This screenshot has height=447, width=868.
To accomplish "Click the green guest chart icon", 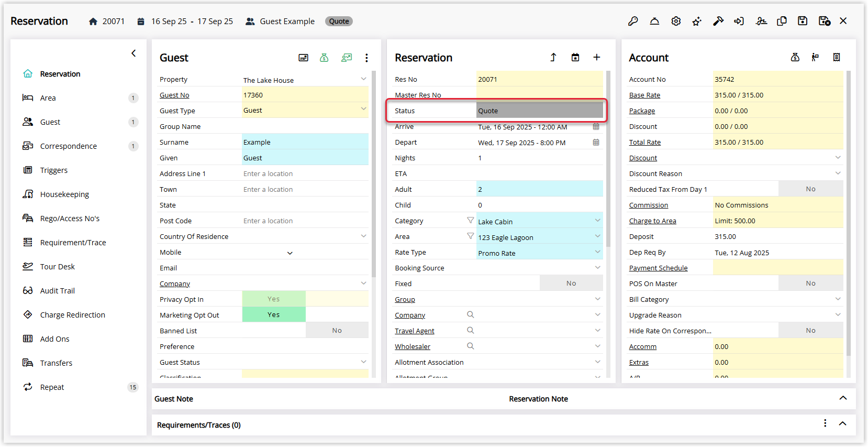I will pyautogui.click(x=346, y=58).
